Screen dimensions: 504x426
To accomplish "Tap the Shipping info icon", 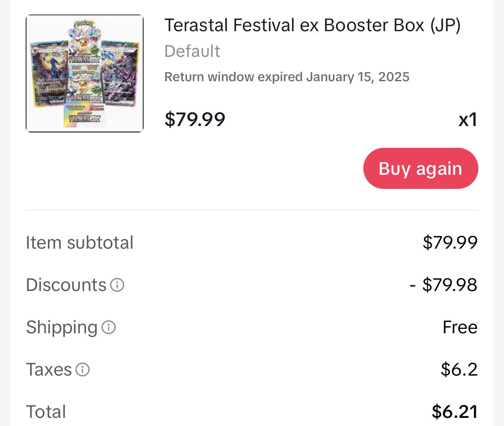I will click(x=109, y=327).
